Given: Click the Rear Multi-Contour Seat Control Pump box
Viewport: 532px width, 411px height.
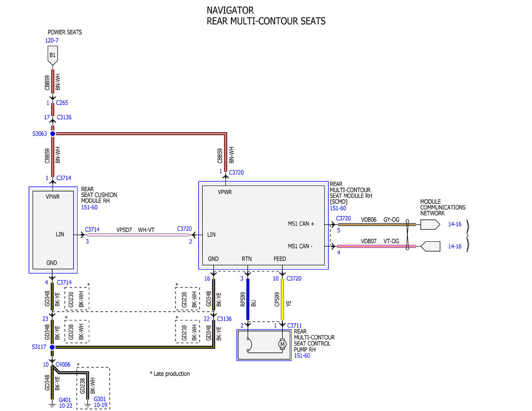Looking at the screenshot, I should click(264, 345).
